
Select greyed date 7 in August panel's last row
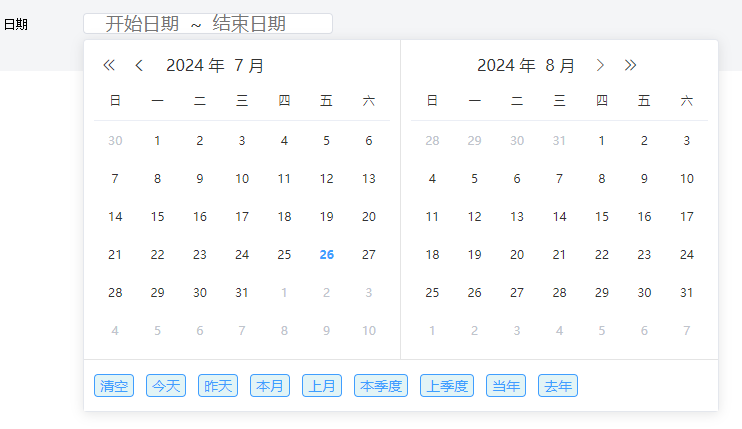click(687, 331)
